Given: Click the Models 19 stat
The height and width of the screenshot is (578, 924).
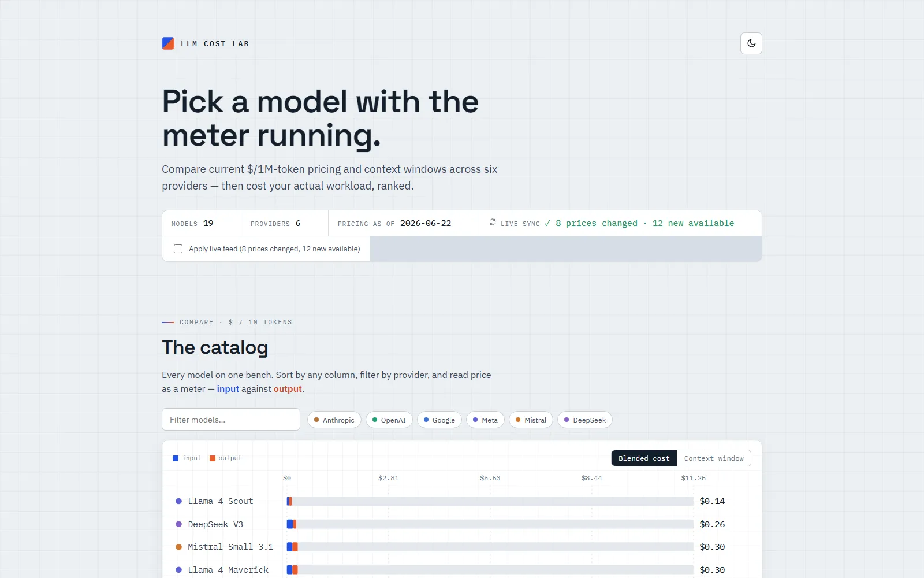Looking at the screenshot, I should pos(202,223).
